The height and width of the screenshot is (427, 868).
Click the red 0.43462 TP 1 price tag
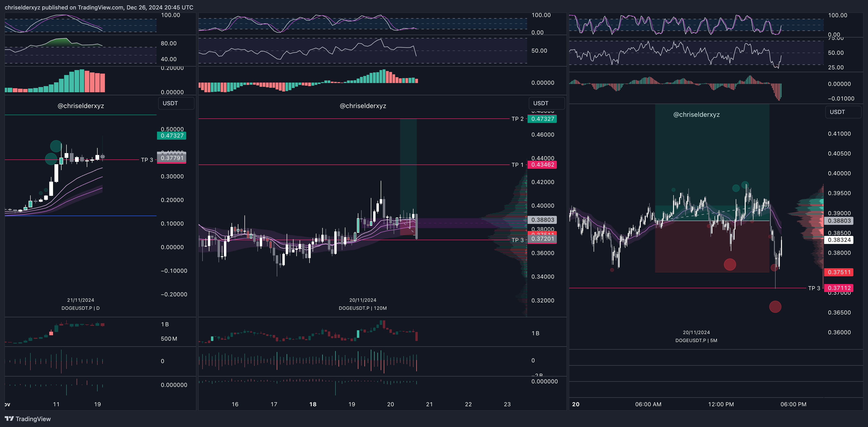[x=542, y=165]
